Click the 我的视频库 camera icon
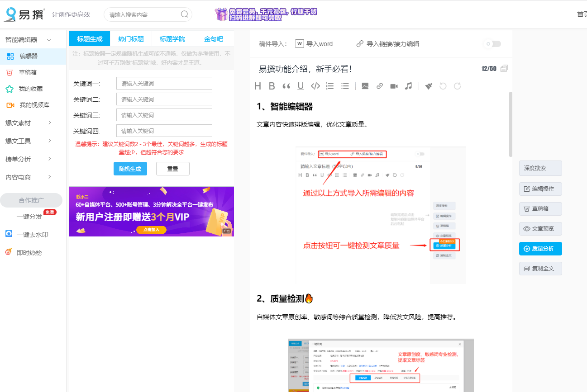 10,105
